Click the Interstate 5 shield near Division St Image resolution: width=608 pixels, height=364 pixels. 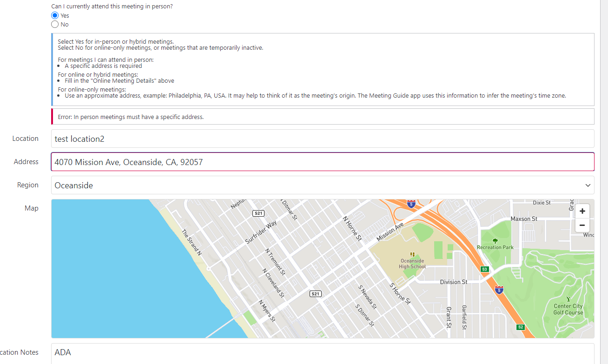499,290
